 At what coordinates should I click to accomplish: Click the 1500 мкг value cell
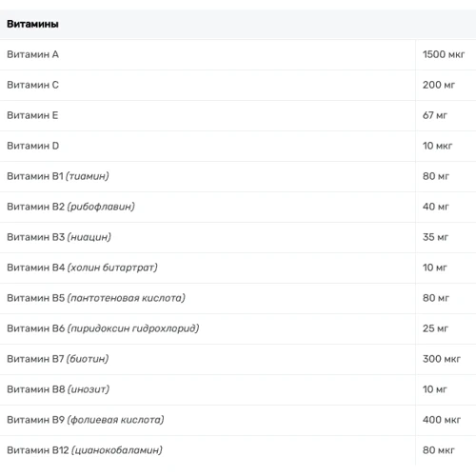(x=444, y=54)
